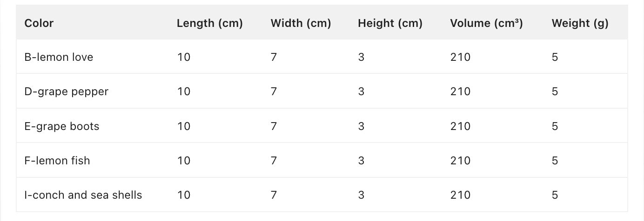
Task: Click the Color column header
Action: tap(39, 23)
